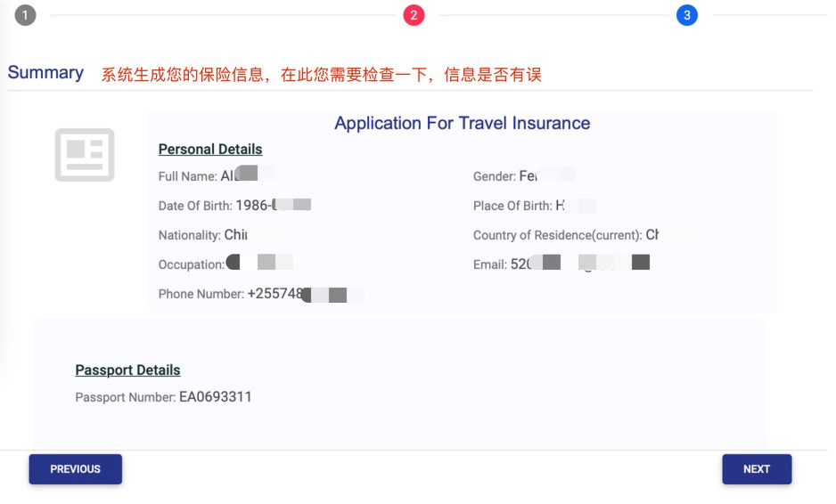This screenshot has width=836, height=504.
Task: Click the newspaper document icon
Action: tap(85, 155)
